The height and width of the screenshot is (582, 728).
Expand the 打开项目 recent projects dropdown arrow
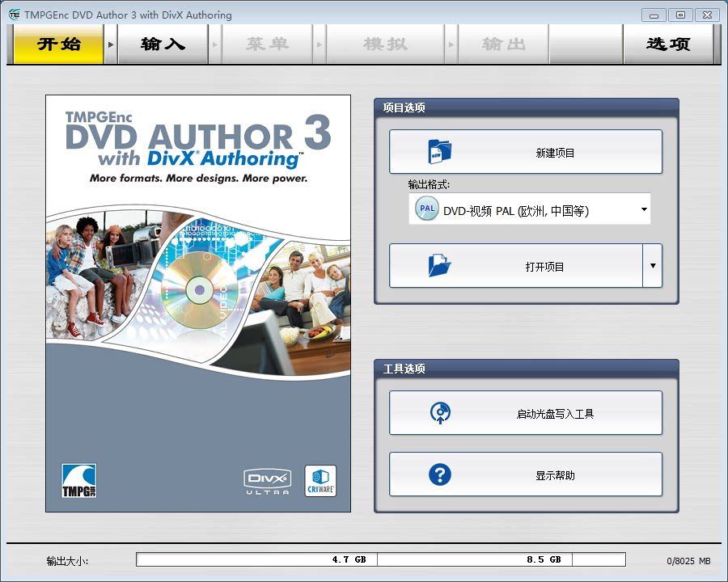click(654, 265)
